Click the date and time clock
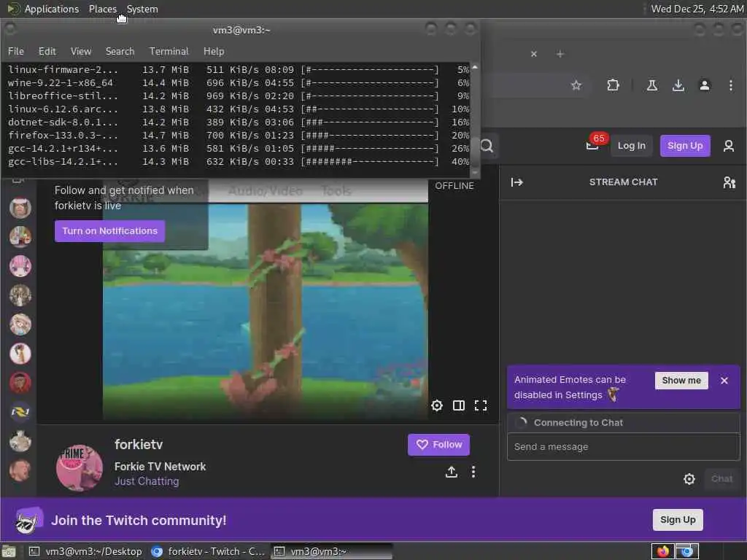This screenshot has height=560, width=747. [x=697, y=9]
